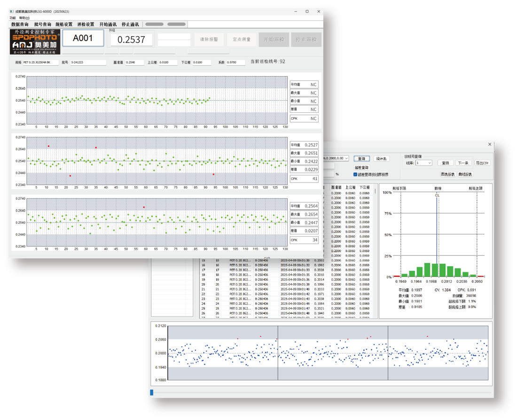Screen dimensions: 517x420
Task: Select 停止通讯 in the toolbar
Action: [130, 24]
